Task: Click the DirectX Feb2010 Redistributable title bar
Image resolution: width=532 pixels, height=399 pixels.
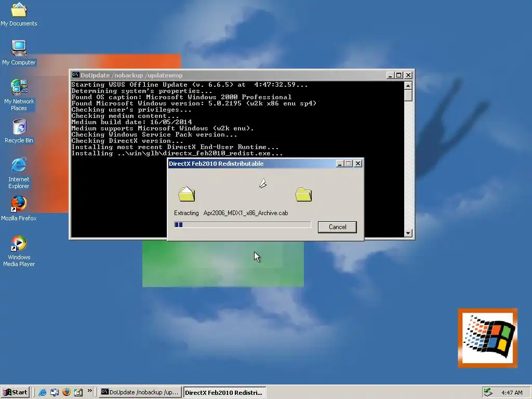Action: pyautogui.click(x=265, y=164)
